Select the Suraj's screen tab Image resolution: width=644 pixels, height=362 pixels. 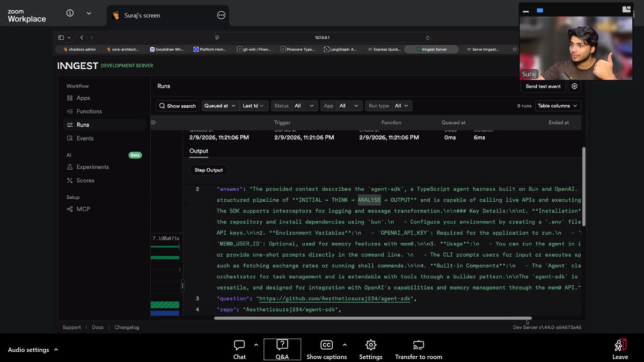(x=168, y=15)
